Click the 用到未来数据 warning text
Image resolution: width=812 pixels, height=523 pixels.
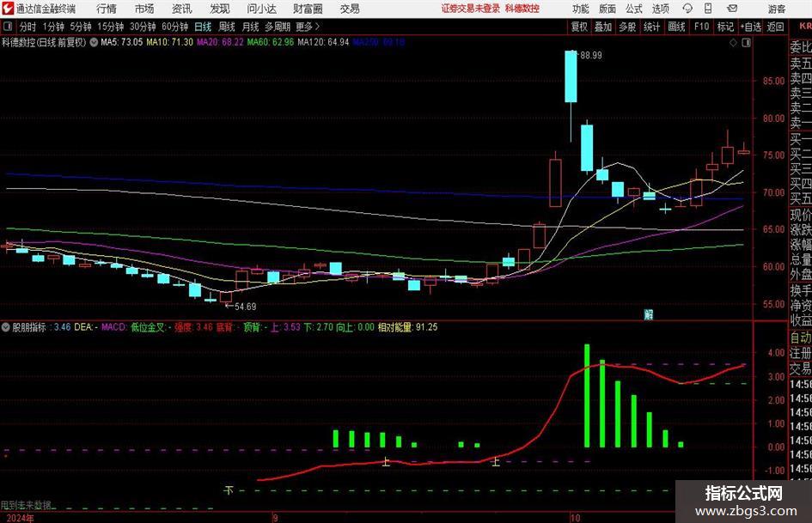point(26,505)
